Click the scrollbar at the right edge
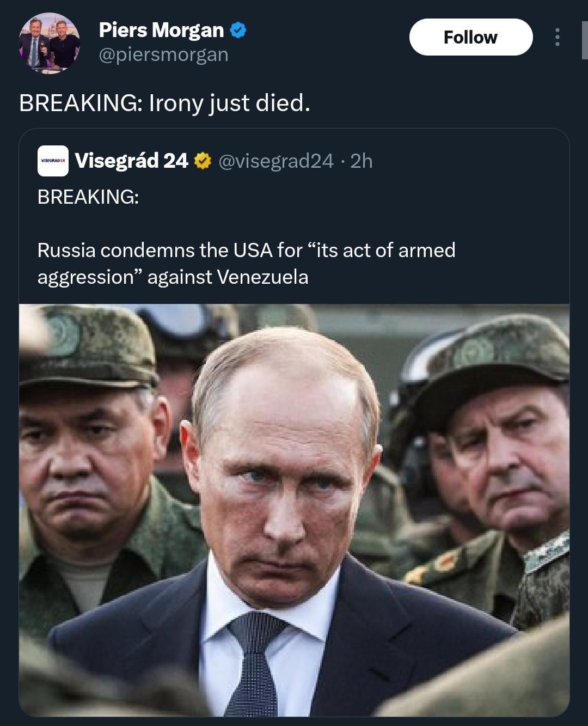The height and width of the screenshot is (726, 588). pyautogui.click(x=585, y=41)
